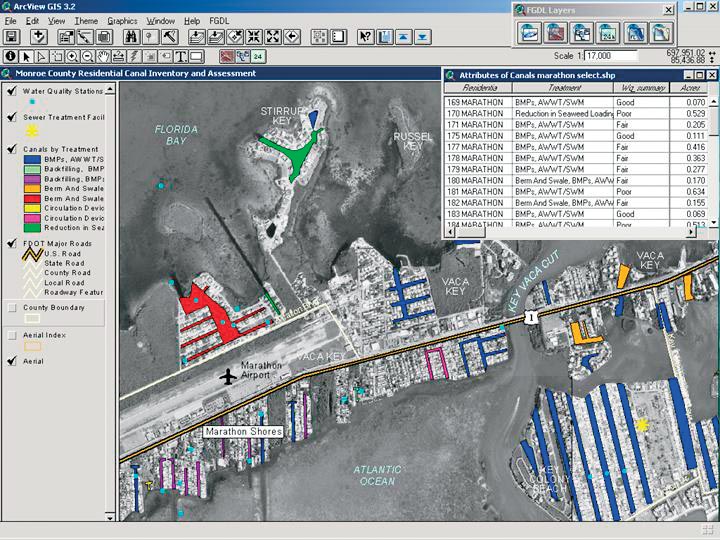The image size is (720, 540).
Task: Click the Zoom to Active Themes icon
Action: point(216,37)
